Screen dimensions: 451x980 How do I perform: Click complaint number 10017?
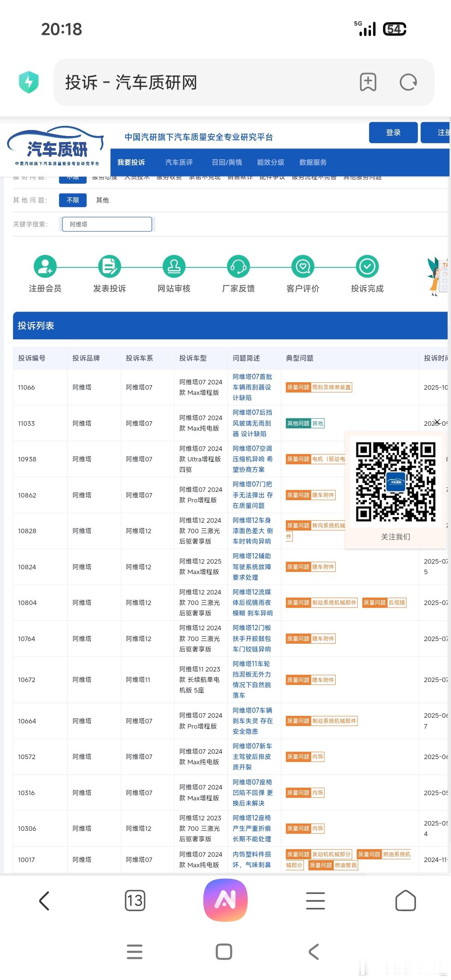[26, 859]
